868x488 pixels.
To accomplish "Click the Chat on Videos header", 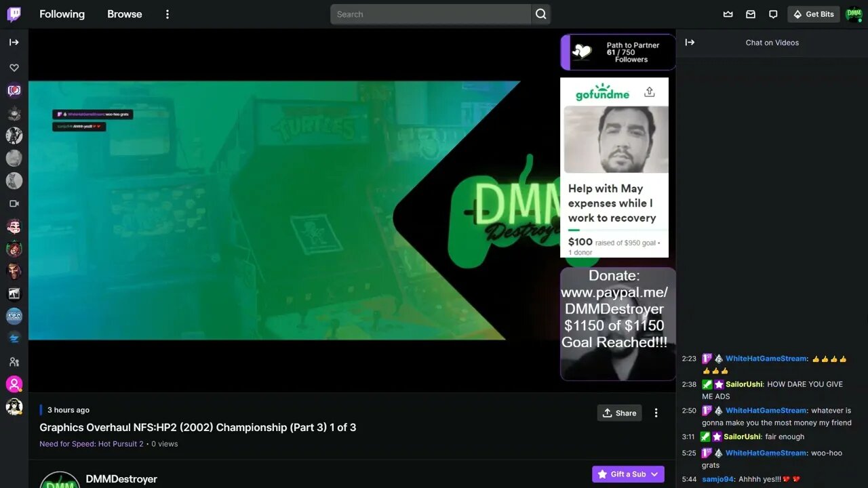I will point(772,43).
